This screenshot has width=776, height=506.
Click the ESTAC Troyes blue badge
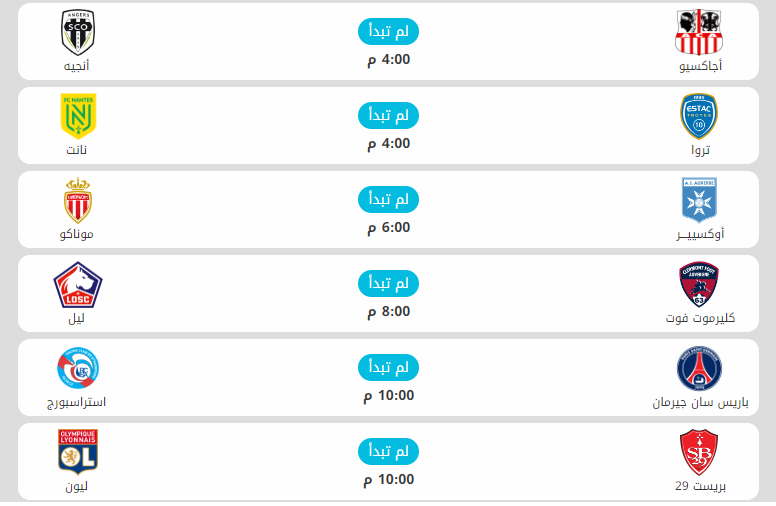pyautogui.click(x=699, y=116)
